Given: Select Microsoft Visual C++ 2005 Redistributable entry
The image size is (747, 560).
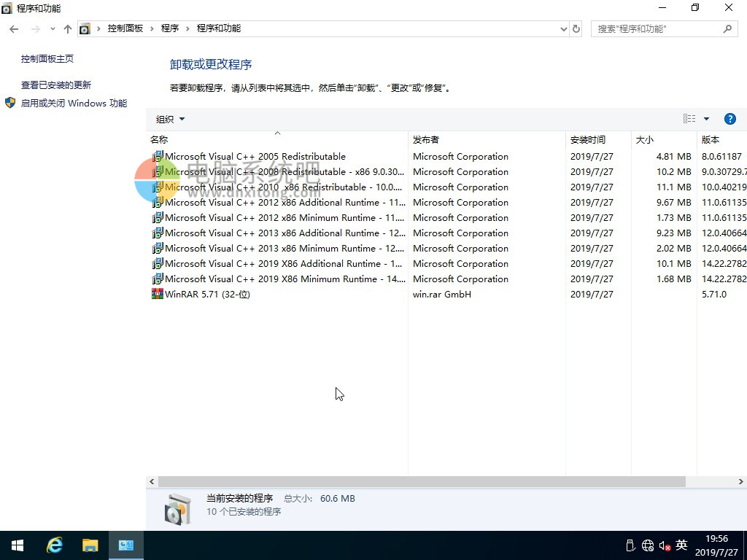Looking at the screenshot, I should (446, 156).
